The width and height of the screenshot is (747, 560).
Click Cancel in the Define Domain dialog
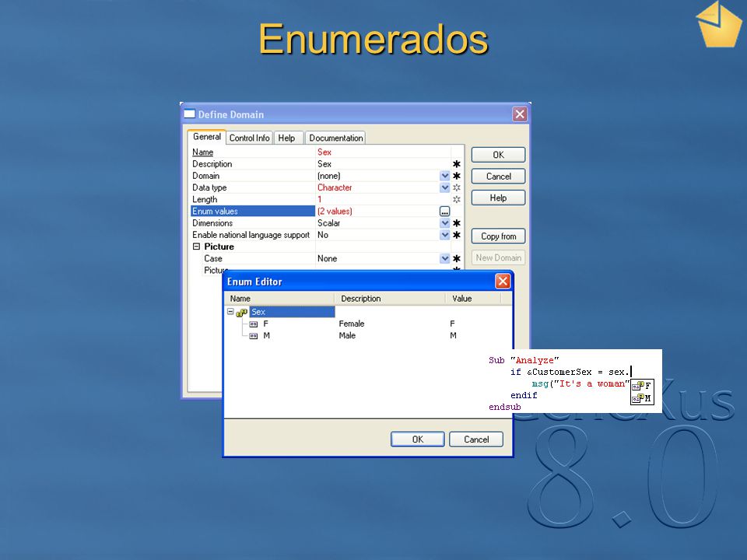point(498,177)
